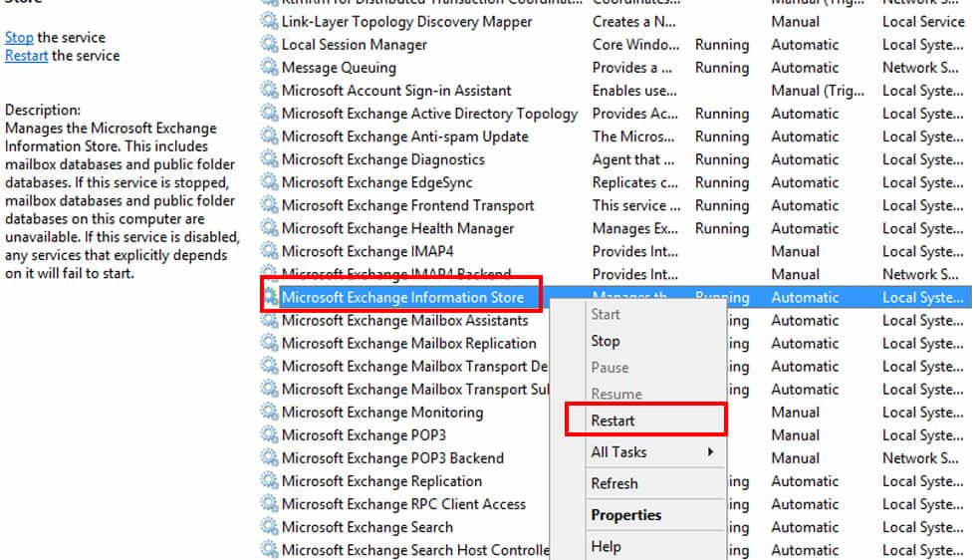Click Manual startup type of Exchange Monitoring

click(795, 412)
